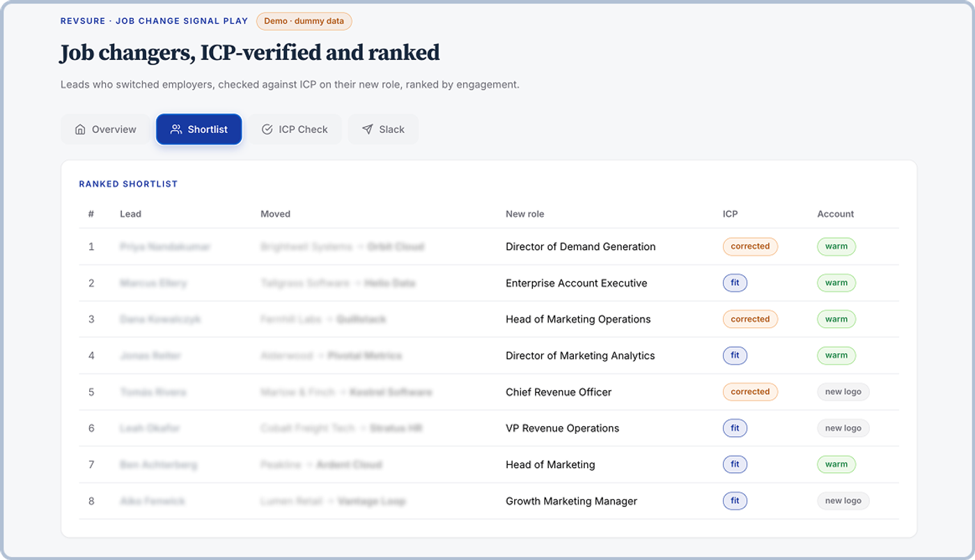The height and width of the screenshot is (560, 975).
Task: Click 'fit' badge for Director of Marketing Analytics
Action: [x=735, y=356]
